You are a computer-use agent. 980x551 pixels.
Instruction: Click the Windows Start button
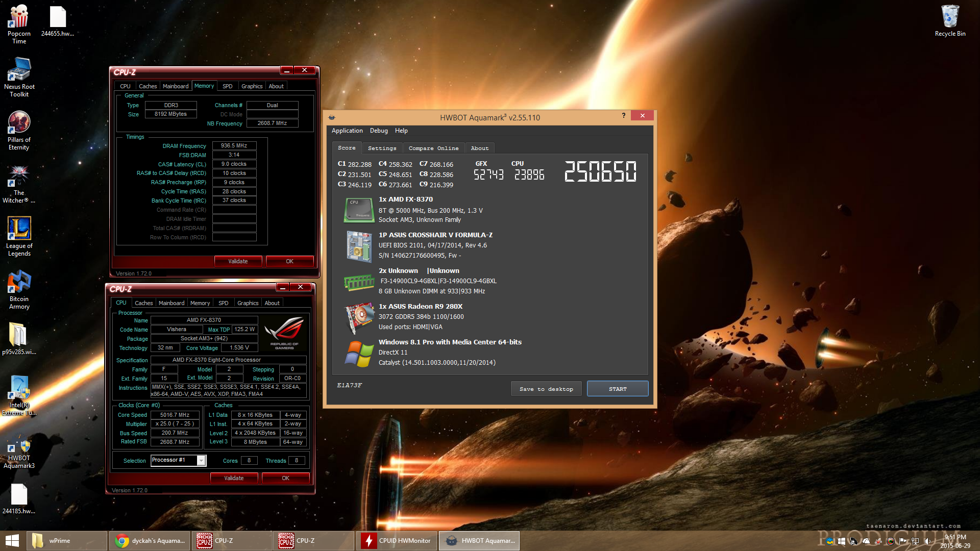pos(12,541)
